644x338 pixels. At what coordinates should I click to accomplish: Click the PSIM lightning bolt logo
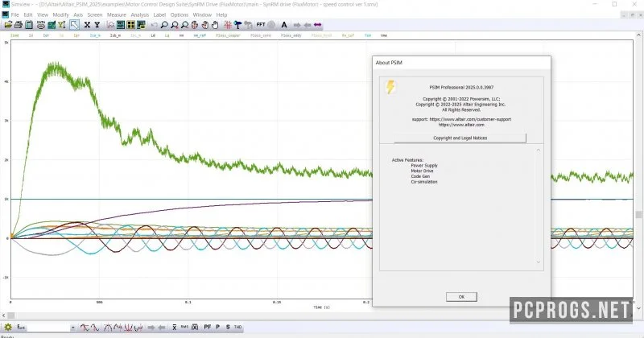pos(390,87)
